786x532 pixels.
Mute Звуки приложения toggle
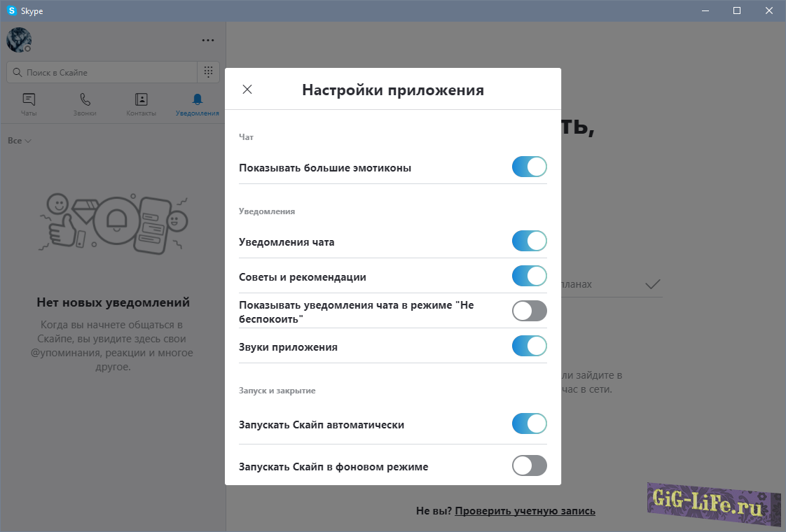coord(529,346)
